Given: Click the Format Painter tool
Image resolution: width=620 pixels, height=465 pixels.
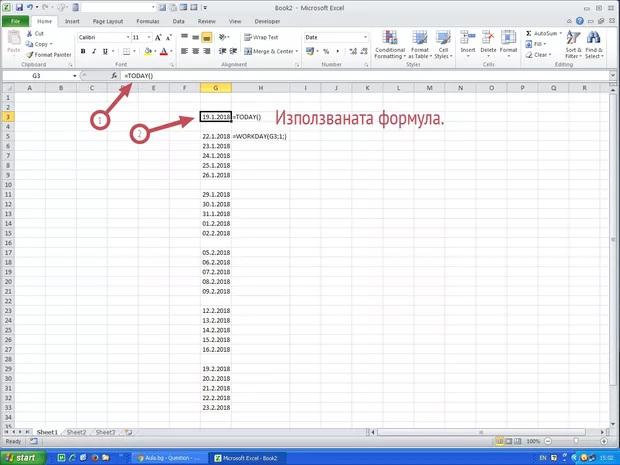Looking at the screenshot, I should click(50, 55).
